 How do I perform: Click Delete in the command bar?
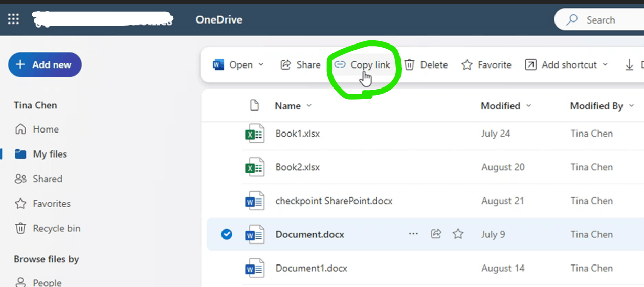tap(426, 65)
